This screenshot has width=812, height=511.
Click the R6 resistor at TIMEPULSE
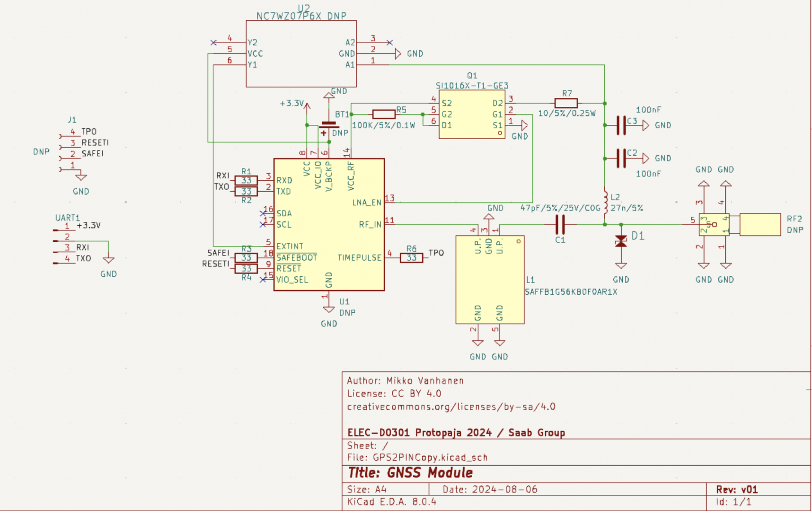tap(411, 258)
